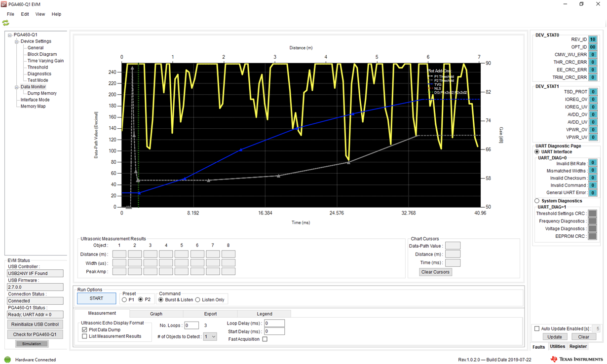Select the System Diagnostics radio button
The height and width of the screenshot is (364, 607).
tap(537, 201)
